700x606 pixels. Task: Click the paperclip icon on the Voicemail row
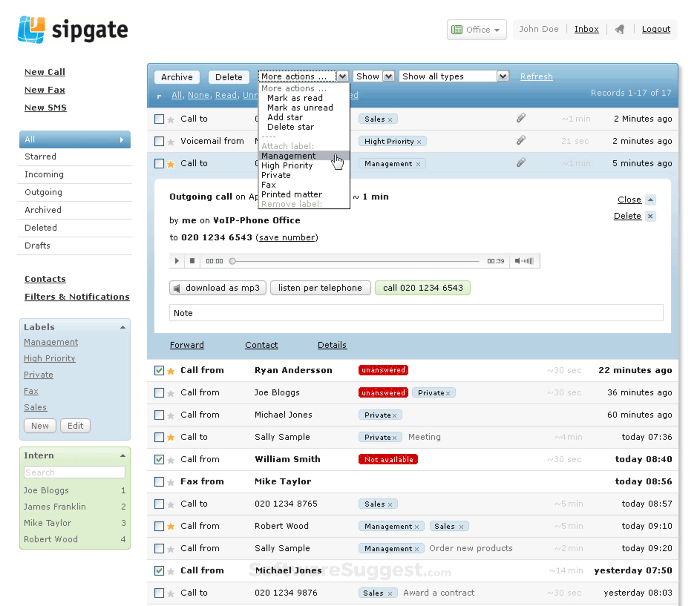tap(521, 141)
